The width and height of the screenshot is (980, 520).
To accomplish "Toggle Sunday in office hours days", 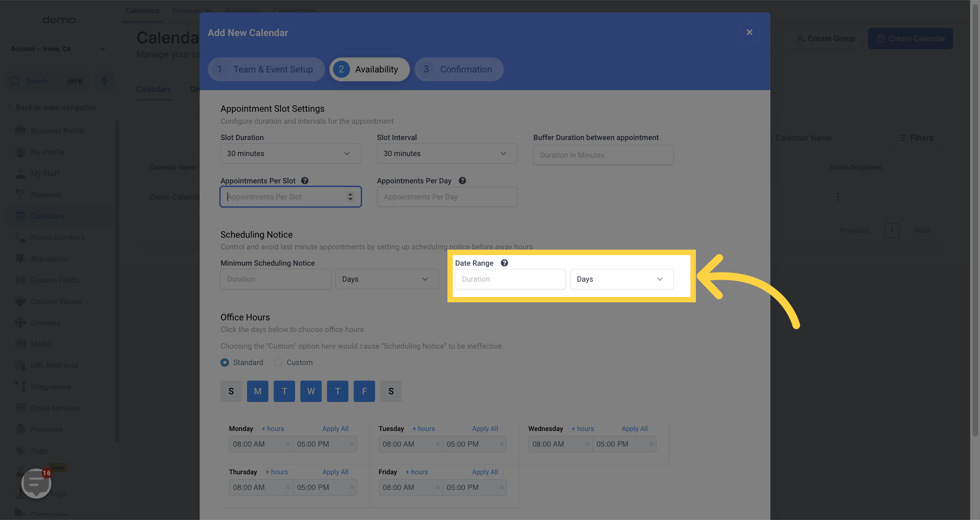I will tap(231, 391).
